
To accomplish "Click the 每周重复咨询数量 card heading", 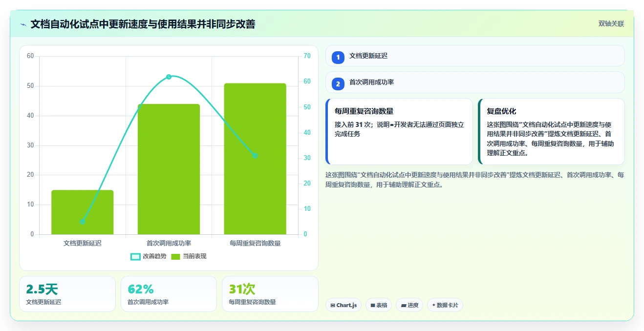I will [x=364, y=111].
